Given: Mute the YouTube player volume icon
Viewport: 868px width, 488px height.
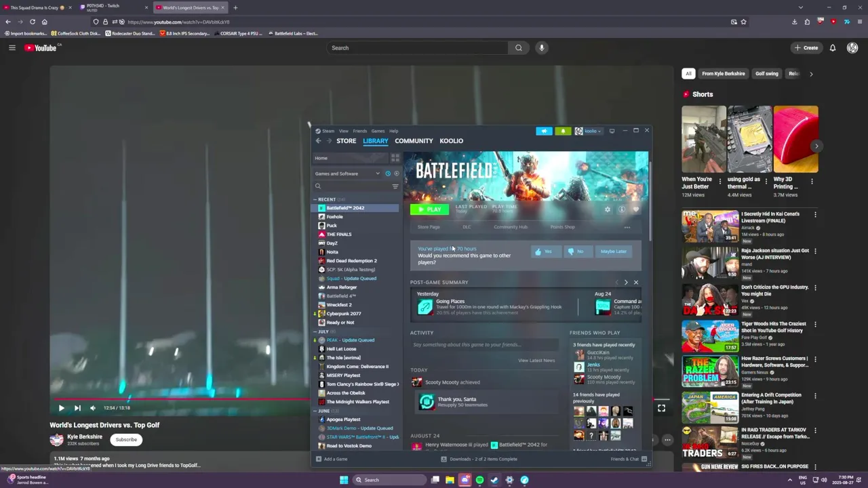Looking at the screenshot, I should click(x=93, y=408).
